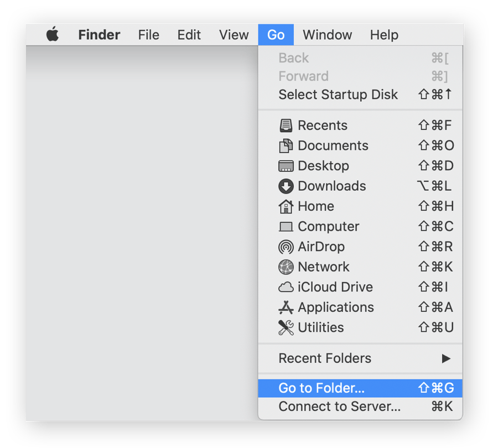Viewport: 498px width, 448px height.
Task: Select the iCloud Drive cloud icon
Action: [286, 287]
